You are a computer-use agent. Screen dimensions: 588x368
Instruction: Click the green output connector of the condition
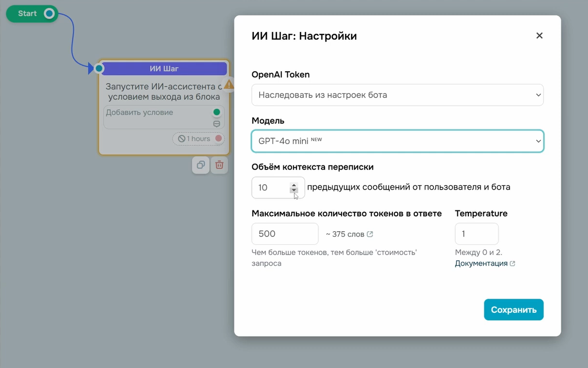217,112
